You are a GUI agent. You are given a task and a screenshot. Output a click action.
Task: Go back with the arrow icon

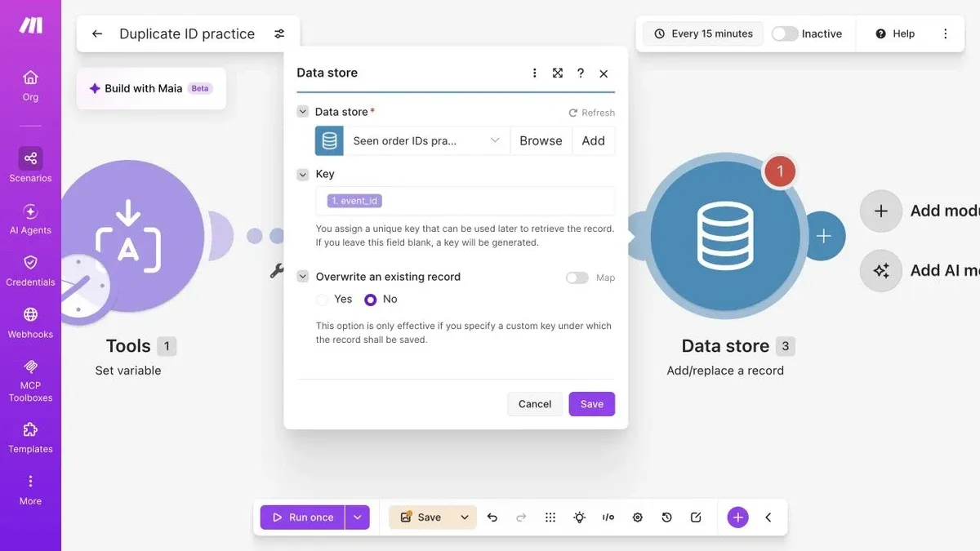[97, 33]
